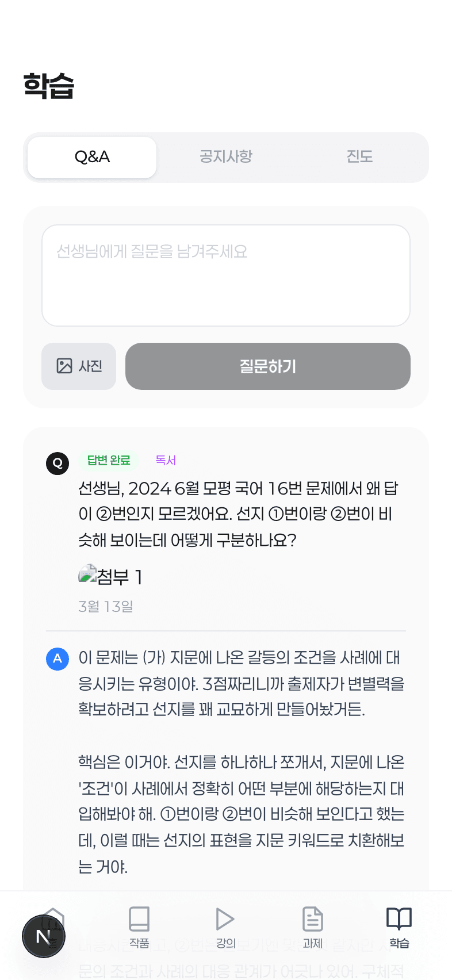This screenshot has width=452, height=980.
Task: Click the question text input field
Action: (x=225, y=275)
